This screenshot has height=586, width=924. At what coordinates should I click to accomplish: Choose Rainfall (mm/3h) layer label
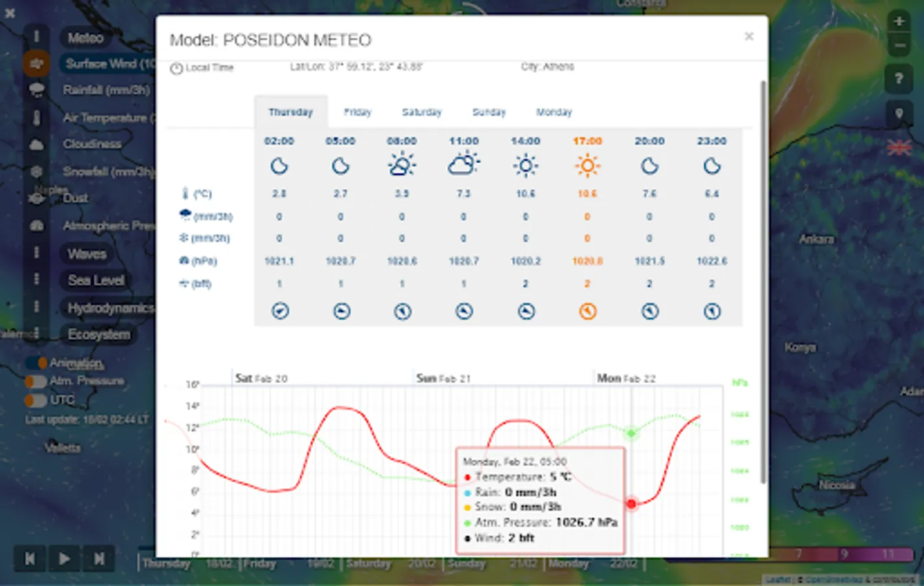[x=106, y=90]
